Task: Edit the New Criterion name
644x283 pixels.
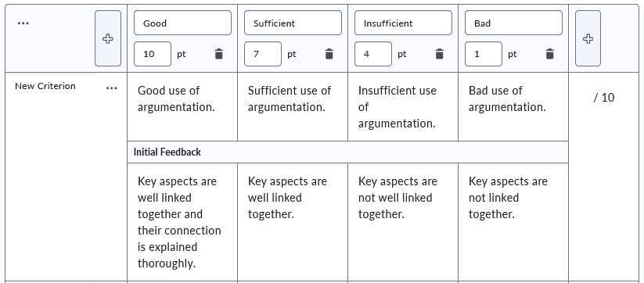Action: pos(45,86)
